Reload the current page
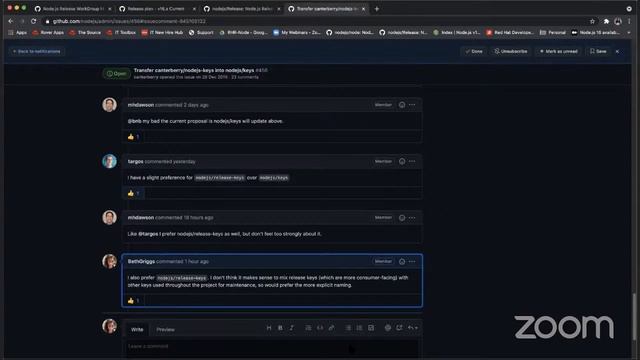640x360 pixels. (x=33, y=21)
